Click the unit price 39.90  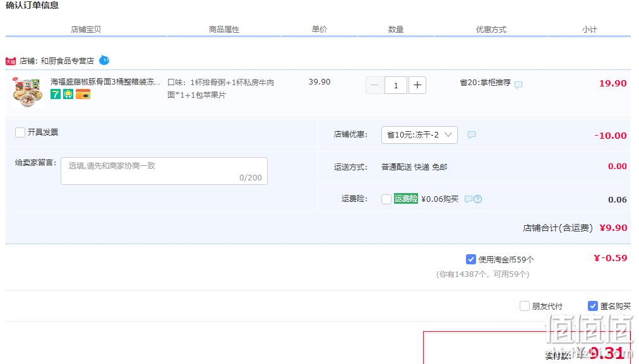click(319, 82)
